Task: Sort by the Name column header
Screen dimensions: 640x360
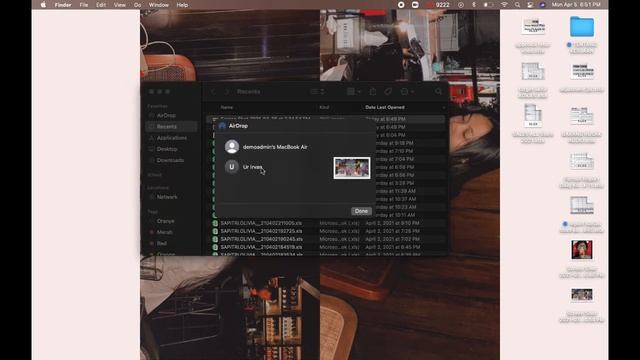Action: (x=227, y=107)
